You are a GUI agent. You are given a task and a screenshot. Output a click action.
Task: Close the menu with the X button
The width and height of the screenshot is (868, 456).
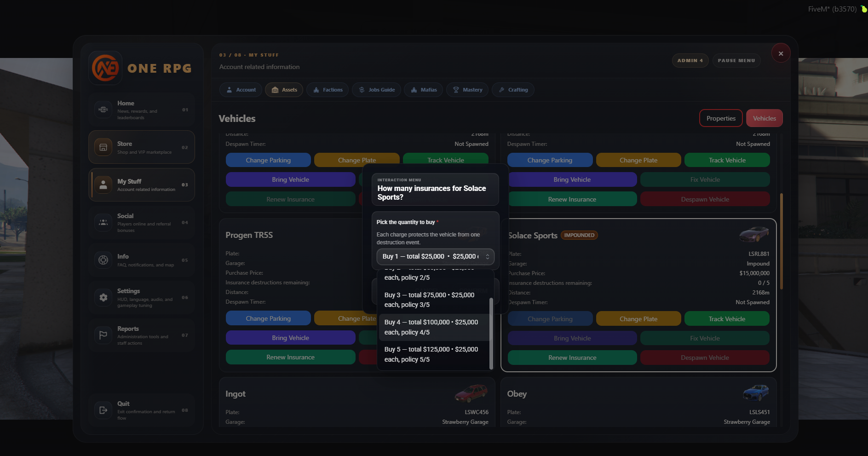pyautogui.click(x=781, y=53)
